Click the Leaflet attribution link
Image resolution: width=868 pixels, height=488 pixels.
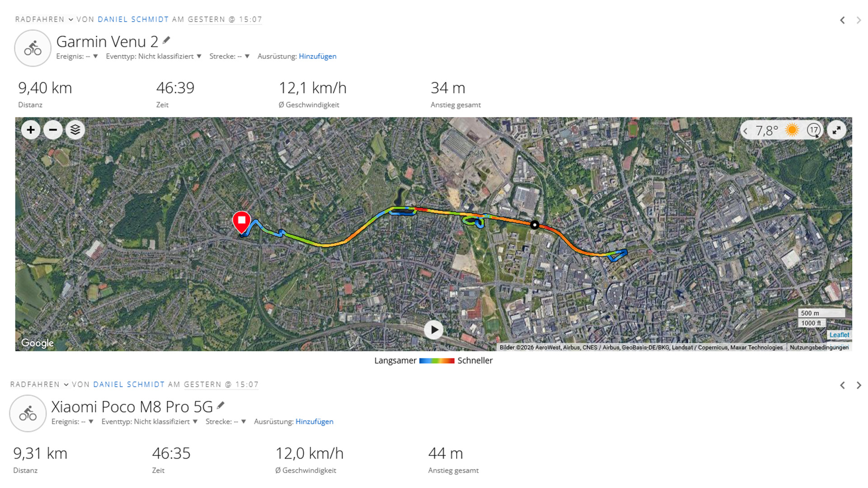point(839,335)
